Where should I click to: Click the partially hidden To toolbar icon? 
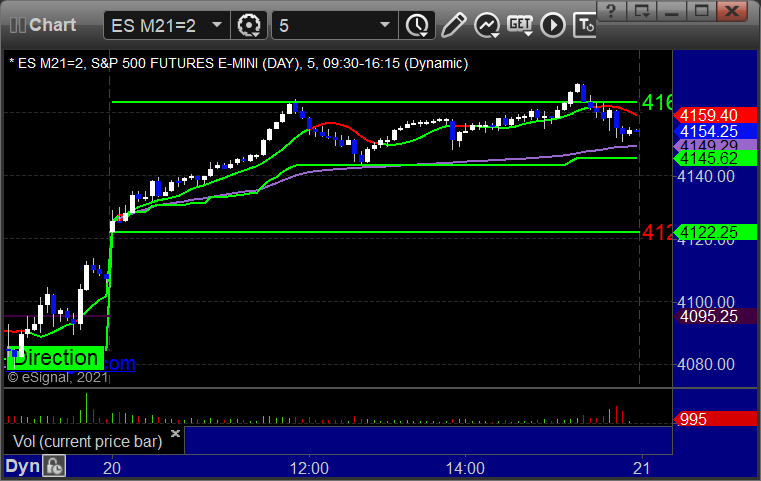point(584,25)
